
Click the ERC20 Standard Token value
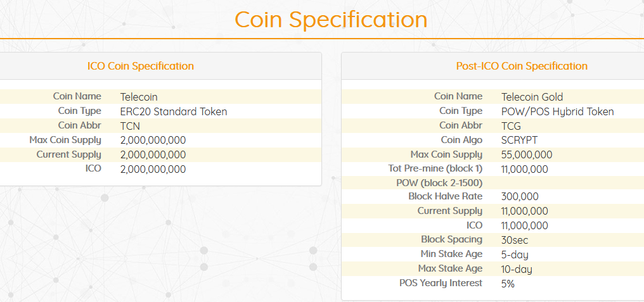(173, 111)
